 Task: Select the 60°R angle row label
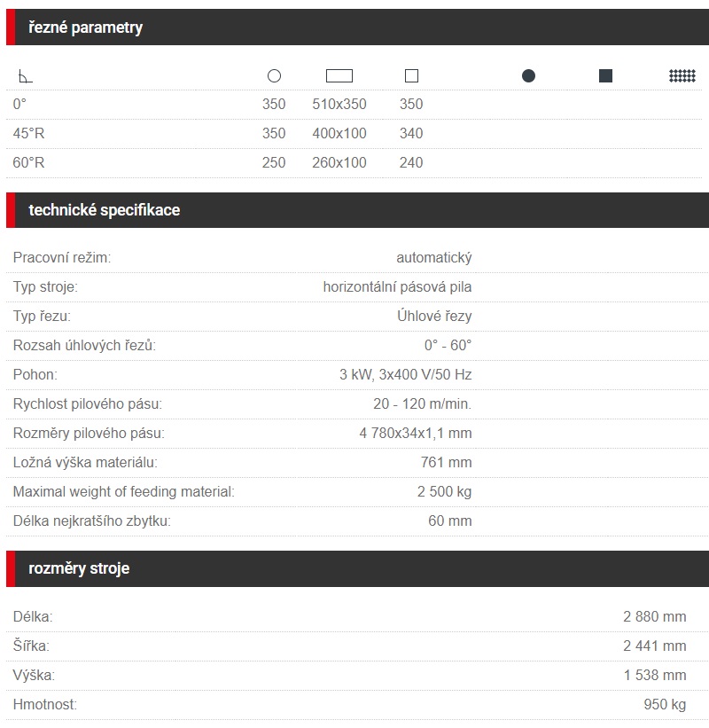(28, 162)
